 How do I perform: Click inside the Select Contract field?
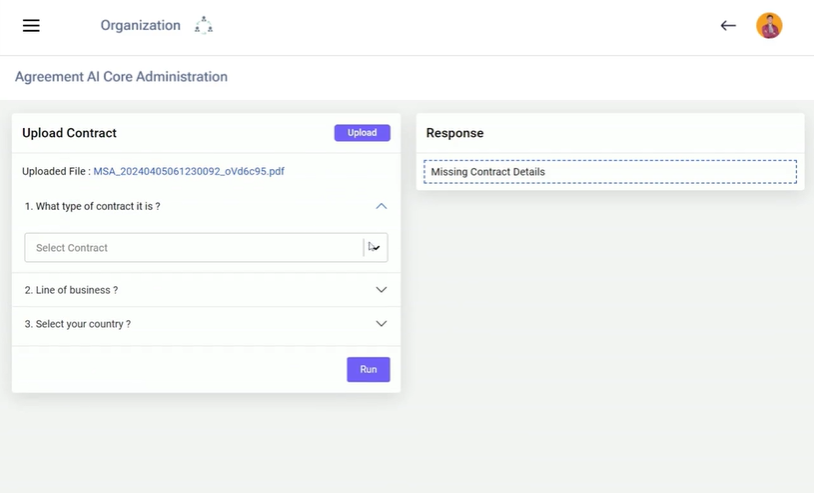[190, 248]
